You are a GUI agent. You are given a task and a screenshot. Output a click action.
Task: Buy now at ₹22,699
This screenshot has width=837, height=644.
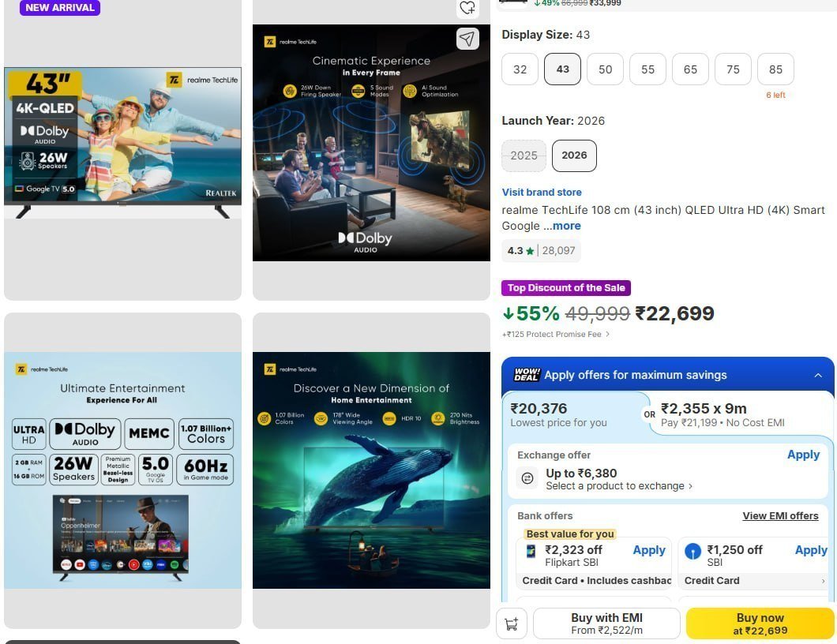click(760, 623)
